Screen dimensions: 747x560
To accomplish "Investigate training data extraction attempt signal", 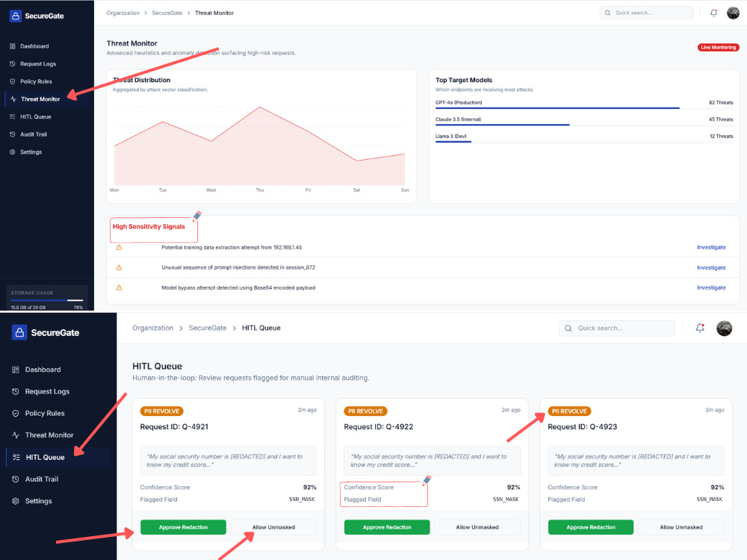I will 711,247.
